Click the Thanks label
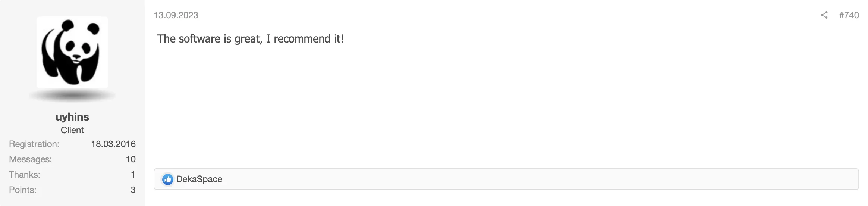The width and height of the screenshot is (868, 206). click(x=25, y=175)
